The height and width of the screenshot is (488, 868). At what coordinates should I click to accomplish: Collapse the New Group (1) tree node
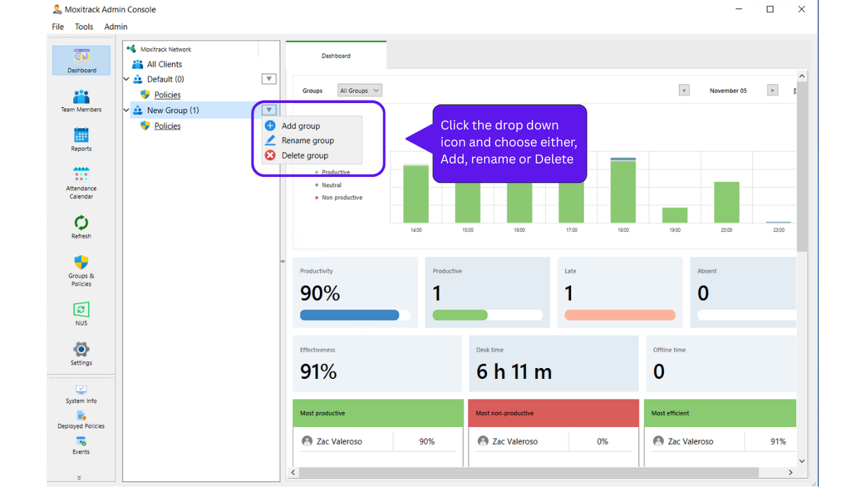point(126,110)
